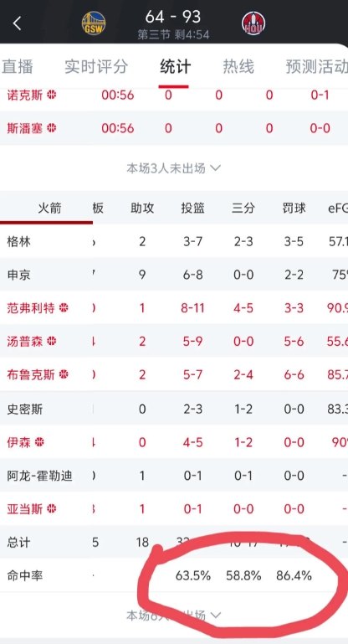Tap basketball icon next to 诺克斯

tap(51, 95)
